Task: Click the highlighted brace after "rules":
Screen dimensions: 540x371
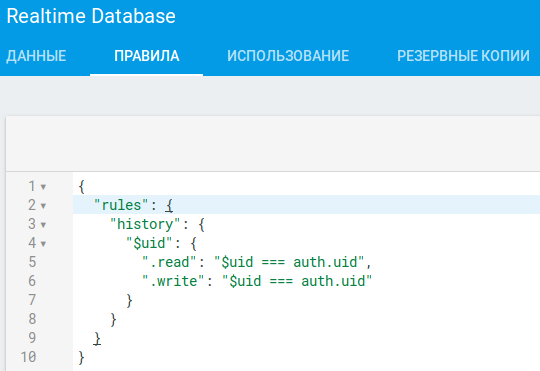Action: [x=169, y=206]
